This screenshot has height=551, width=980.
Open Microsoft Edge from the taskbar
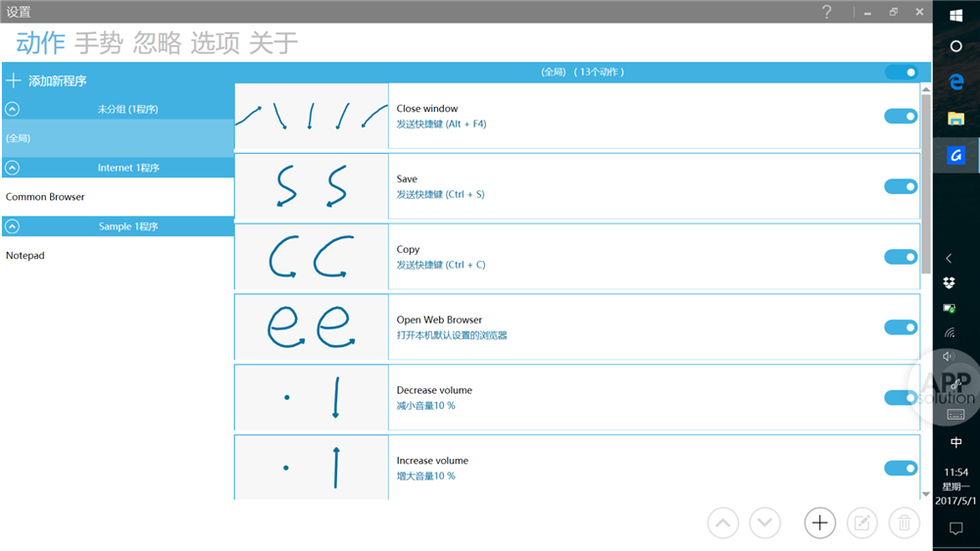pos(955,82)
